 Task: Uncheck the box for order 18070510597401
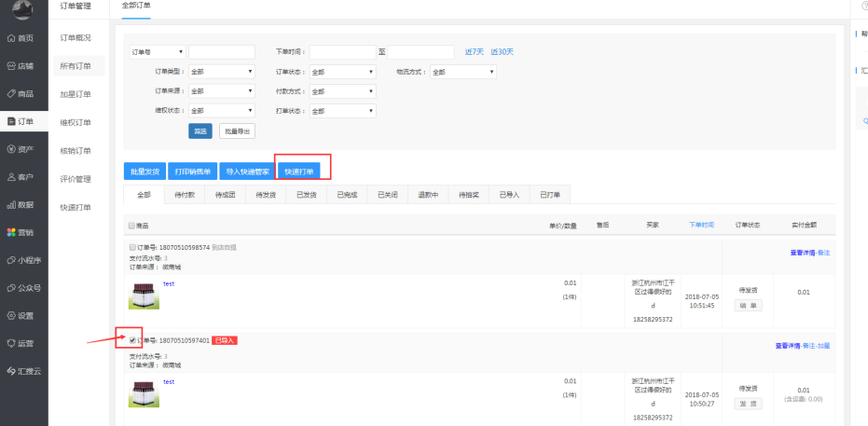(131, 340)
